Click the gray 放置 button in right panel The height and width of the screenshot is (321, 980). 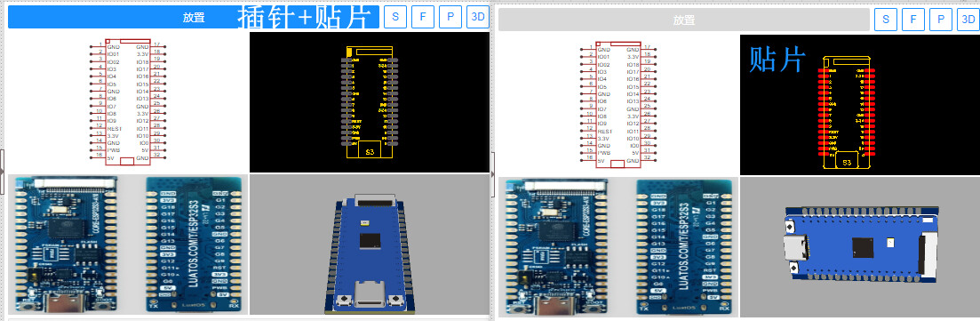pyautogui.click(x=684, y=20)
